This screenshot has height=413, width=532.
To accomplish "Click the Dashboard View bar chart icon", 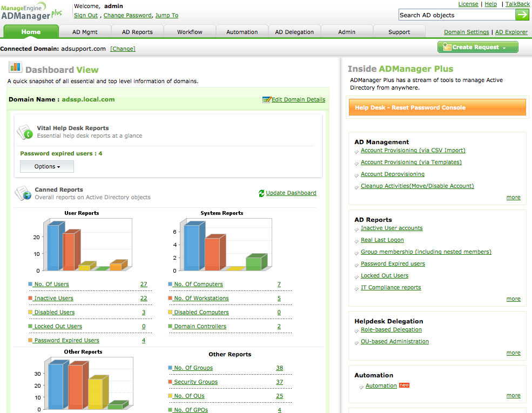I will click(x=15, y=67).
